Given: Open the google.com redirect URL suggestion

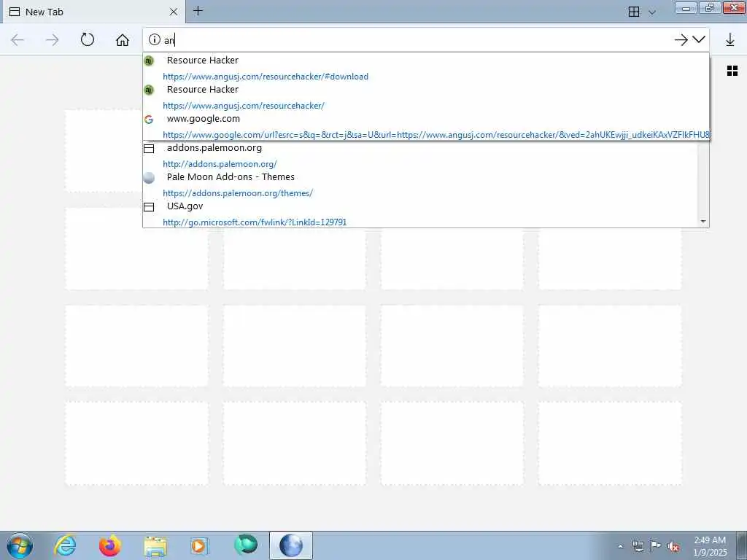Looking at the screenshot, I should 436,135.
